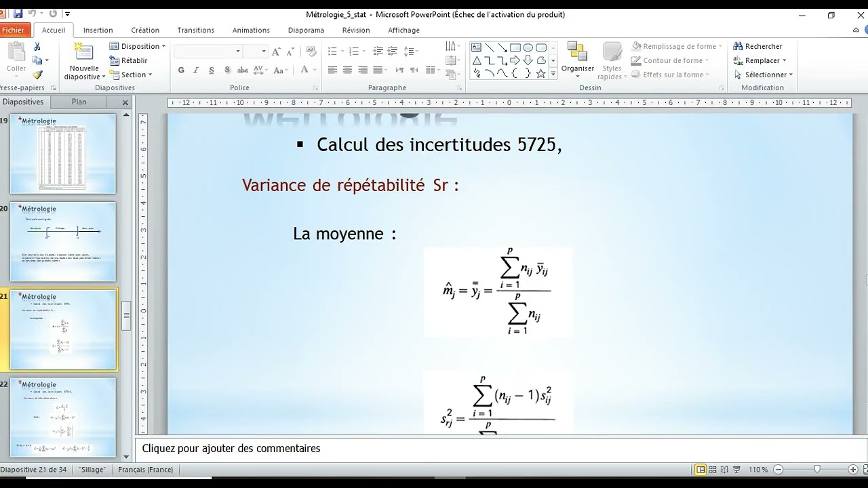Select slide 22 thumbnail
868x488 pixels.
(63, 418)
